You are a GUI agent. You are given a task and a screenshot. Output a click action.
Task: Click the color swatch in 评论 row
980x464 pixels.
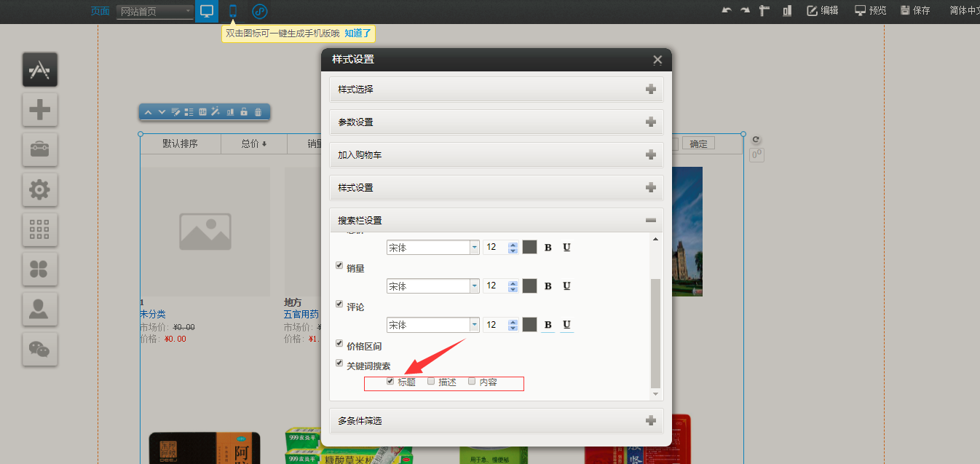pyautogui.click(x=529, y=325)
